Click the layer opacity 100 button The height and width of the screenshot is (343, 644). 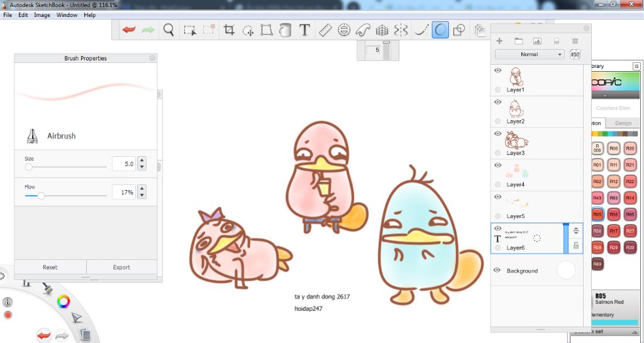pos(575,54)
